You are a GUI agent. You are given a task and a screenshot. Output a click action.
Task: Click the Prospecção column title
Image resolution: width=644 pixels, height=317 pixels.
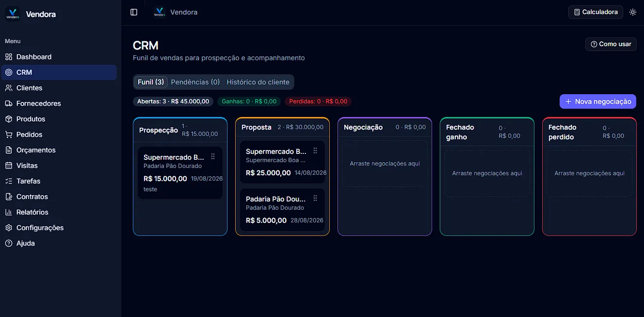click(x=159, y=130)
